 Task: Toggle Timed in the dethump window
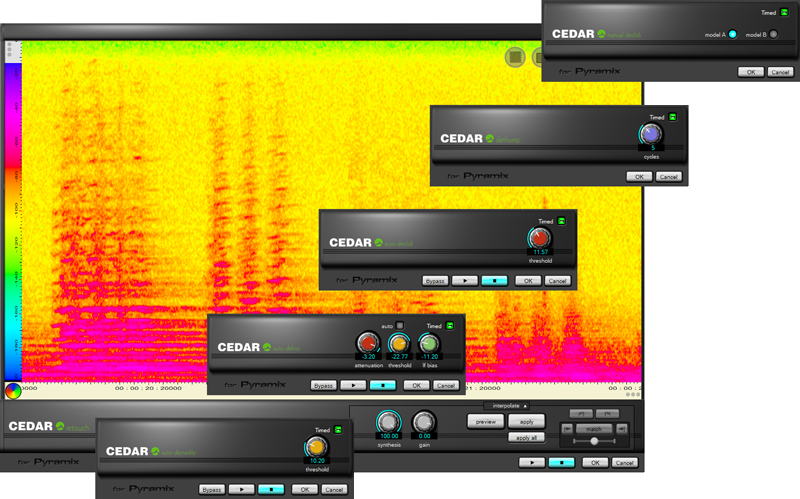point(672,117)
